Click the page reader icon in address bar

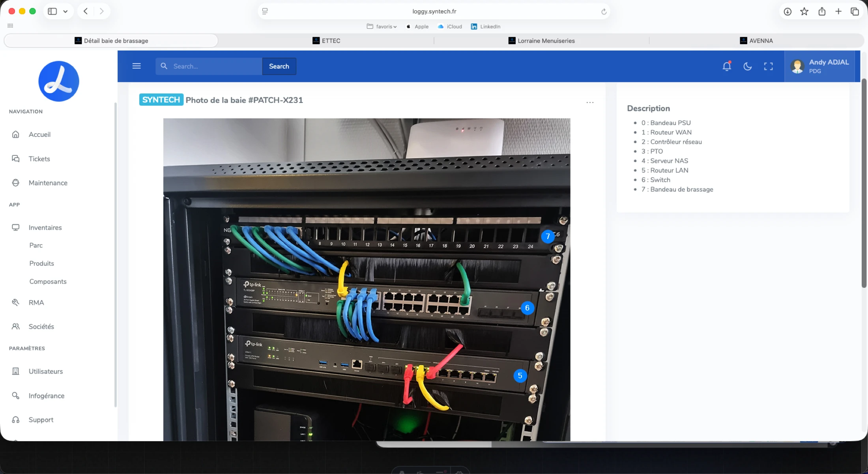(265, 11)
